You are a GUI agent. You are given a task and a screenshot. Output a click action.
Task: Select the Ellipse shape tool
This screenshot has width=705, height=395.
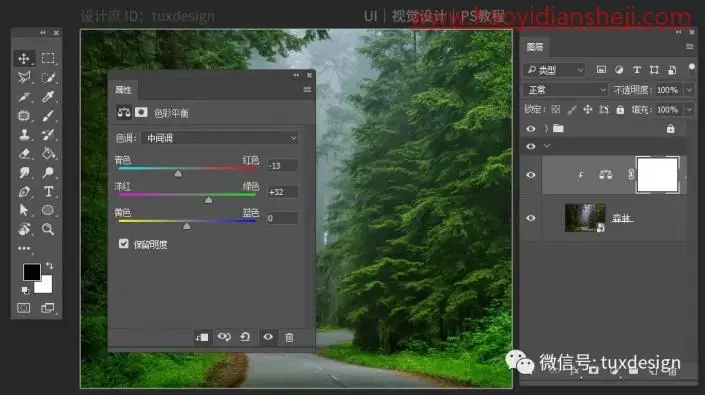coord(48,210)
